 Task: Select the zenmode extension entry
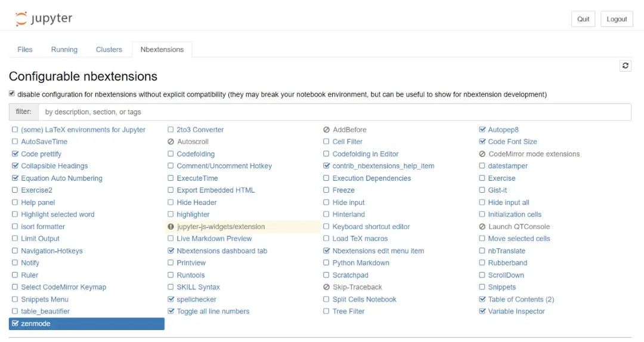click(86, 323)
